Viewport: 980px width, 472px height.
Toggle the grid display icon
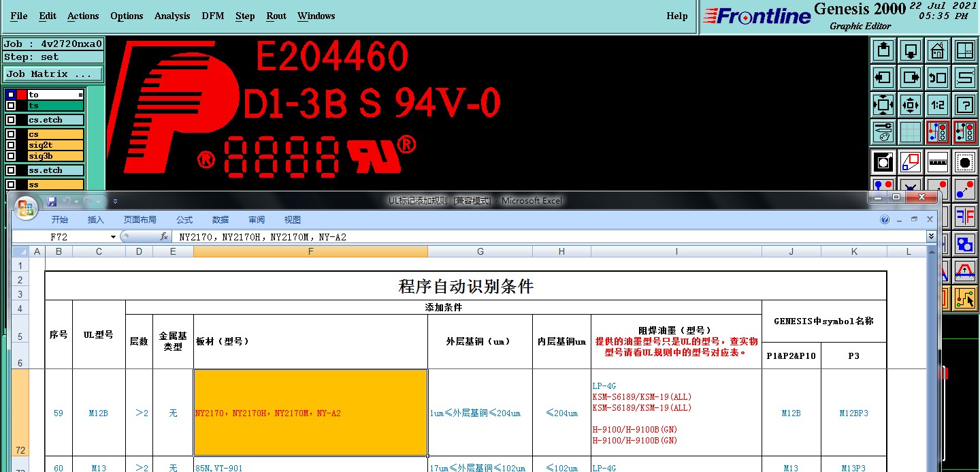[910, 131]
